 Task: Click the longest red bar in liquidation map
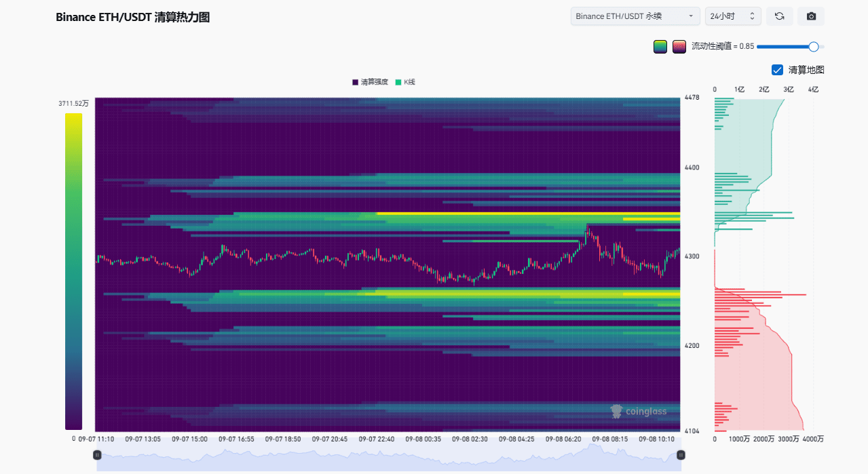[760, 295]
